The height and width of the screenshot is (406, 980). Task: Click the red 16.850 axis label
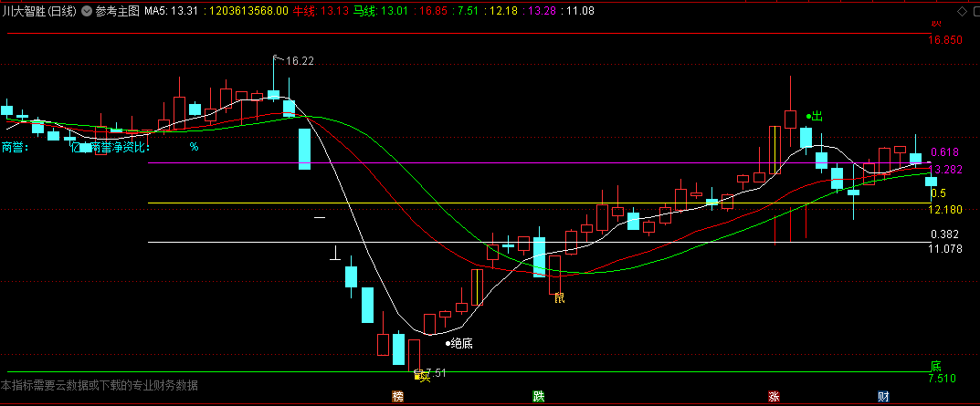(x=945, y=40)
